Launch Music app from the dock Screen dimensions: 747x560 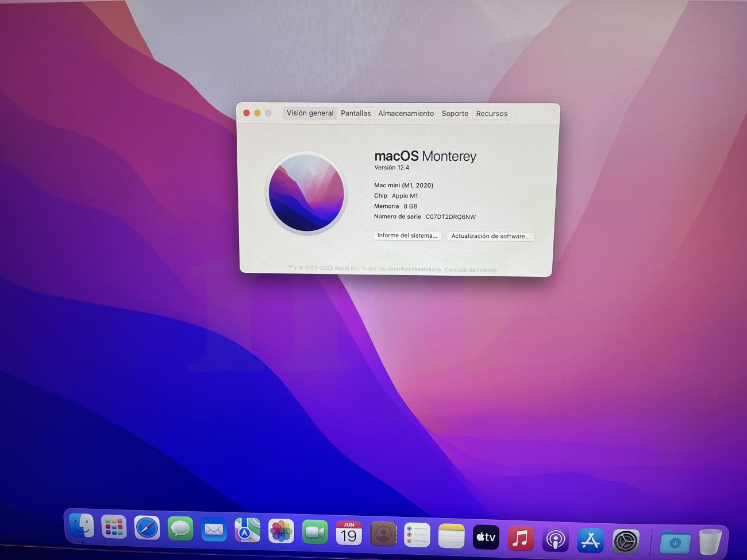coord(521,538)
